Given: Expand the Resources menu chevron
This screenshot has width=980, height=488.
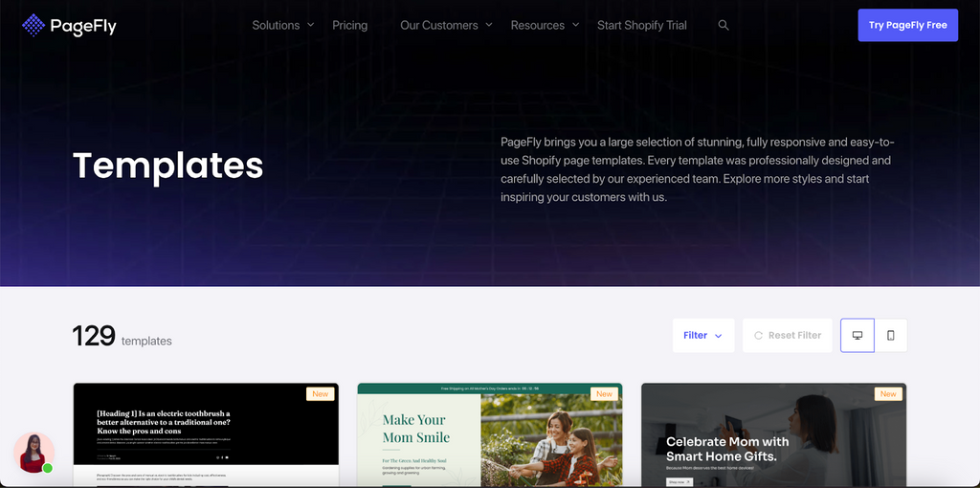Looking at the screenshot, I should [x=575, y=26].
